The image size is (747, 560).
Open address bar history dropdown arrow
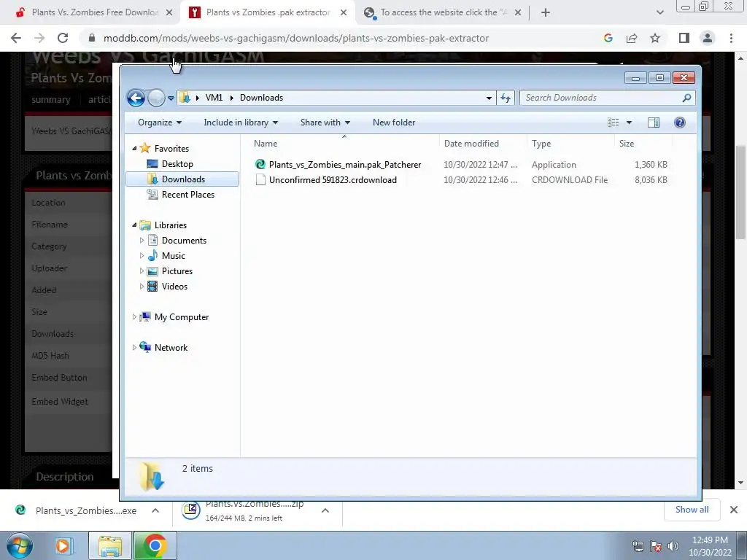(489, 98)
